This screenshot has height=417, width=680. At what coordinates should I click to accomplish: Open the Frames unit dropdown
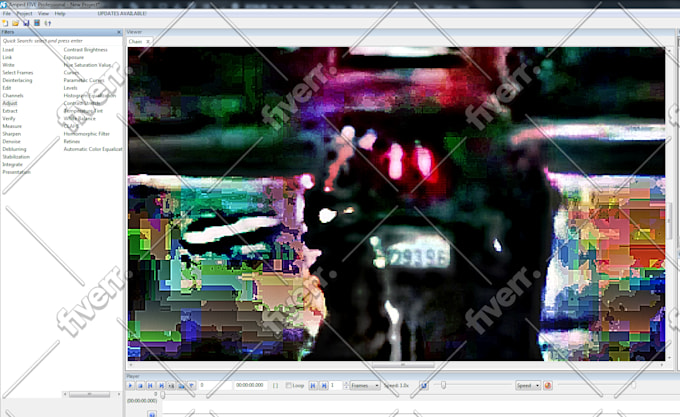pos(365,385)
